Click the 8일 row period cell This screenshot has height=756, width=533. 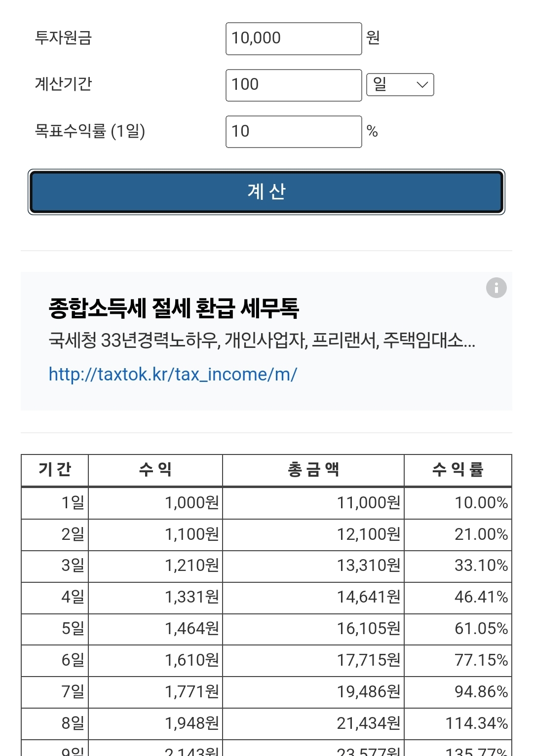point(55,723)
